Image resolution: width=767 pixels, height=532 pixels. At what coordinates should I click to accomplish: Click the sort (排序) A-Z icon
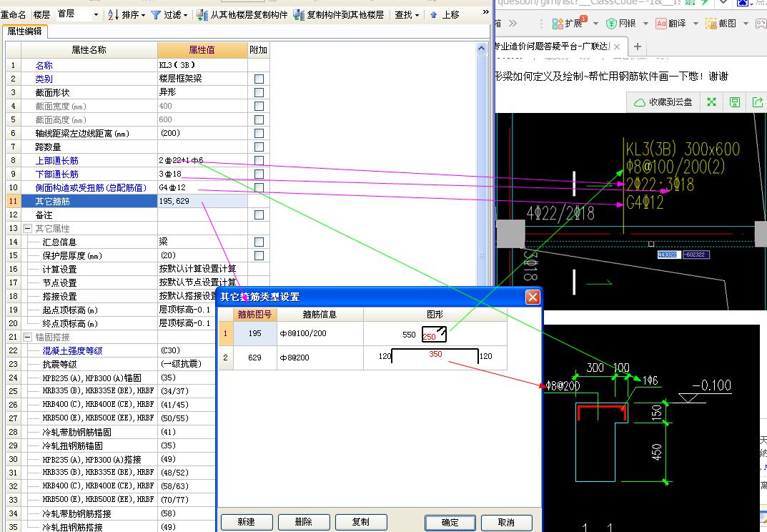113,15
